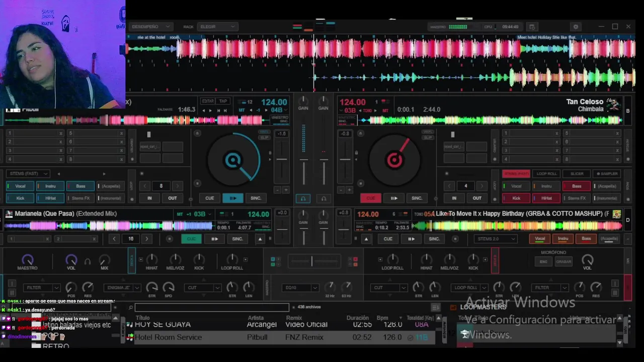This screenshot has width=644, height=362.
Task: Click the layout icon beside the clock
Action: pos(532,27)
